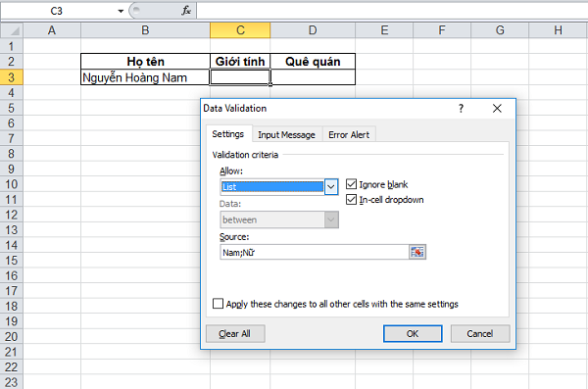
Task: Click cell containing Họ tên
Action: click(x=145, y=62)
